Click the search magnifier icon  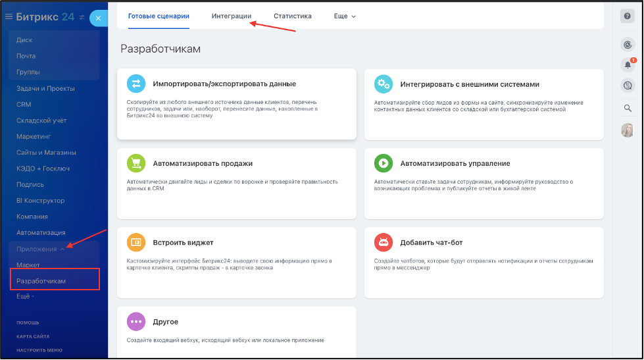(628, 108)
